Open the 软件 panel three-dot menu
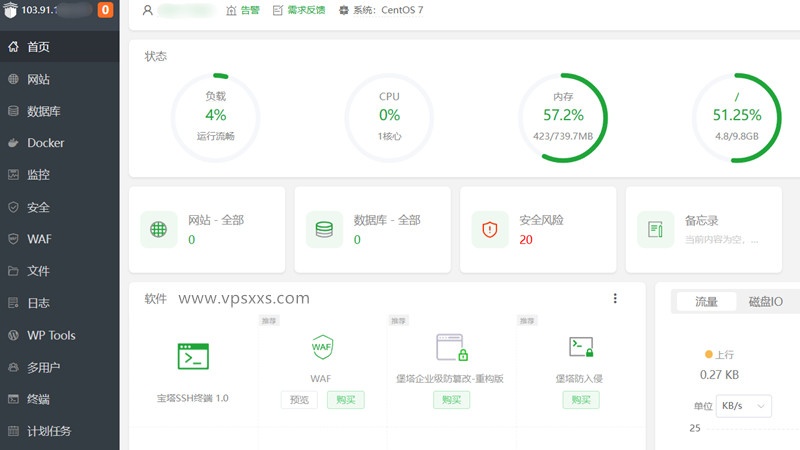Viewport: 800px width, 450px height. pos(615,298)
